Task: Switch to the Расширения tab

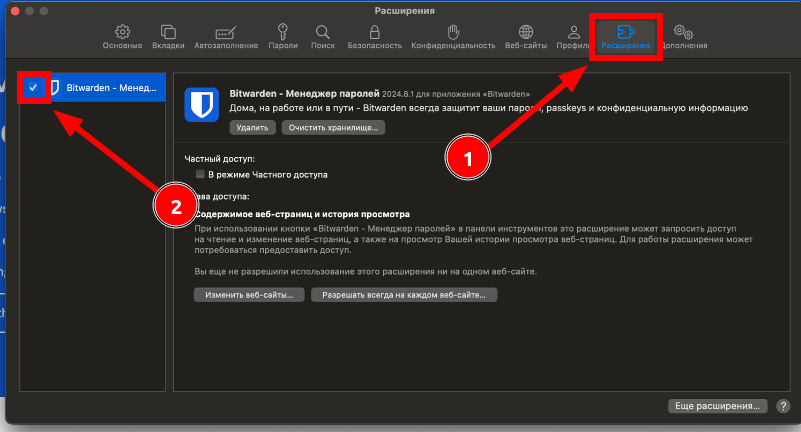Action: [626, 37]
